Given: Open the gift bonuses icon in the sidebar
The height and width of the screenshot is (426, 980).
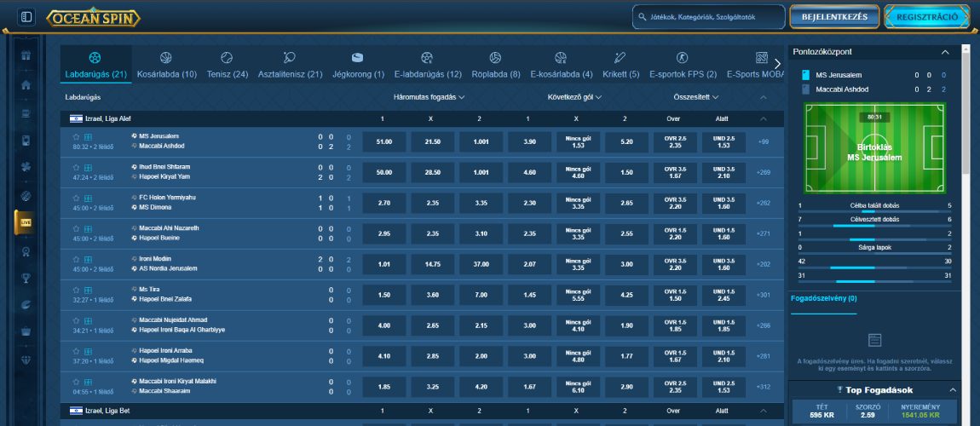Looking at the screenshot, I should coord(26,55).
